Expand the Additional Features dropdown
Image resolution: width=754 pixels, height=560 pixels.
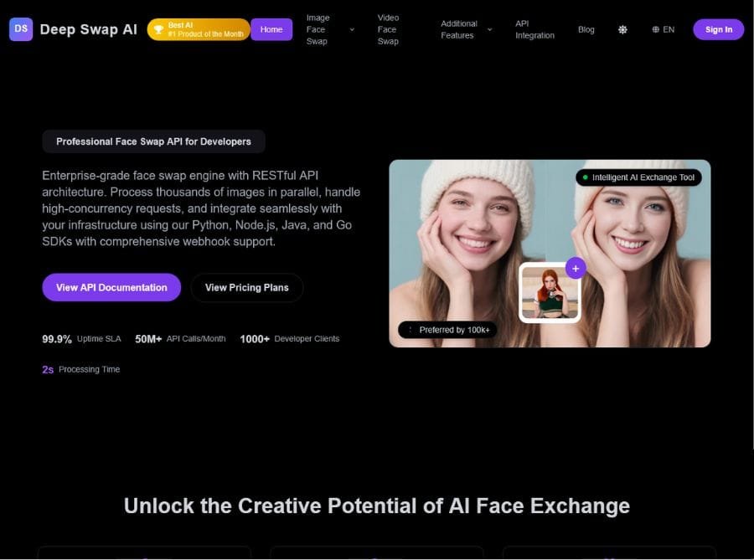click(490, 29)
